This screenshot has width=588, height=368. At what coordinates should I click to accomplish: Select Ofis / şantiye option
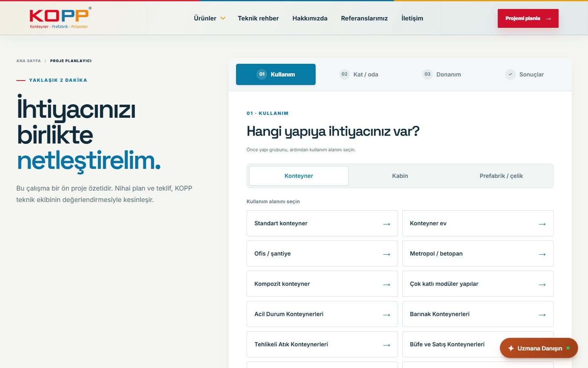(x=322, y=254)
